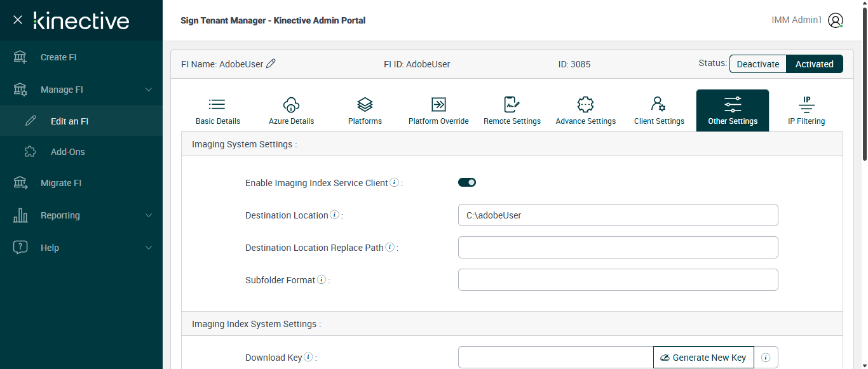Screen dimensions: 868x369
Task: Close the sidebar with the X icon
Action: (x=18, y=20)
